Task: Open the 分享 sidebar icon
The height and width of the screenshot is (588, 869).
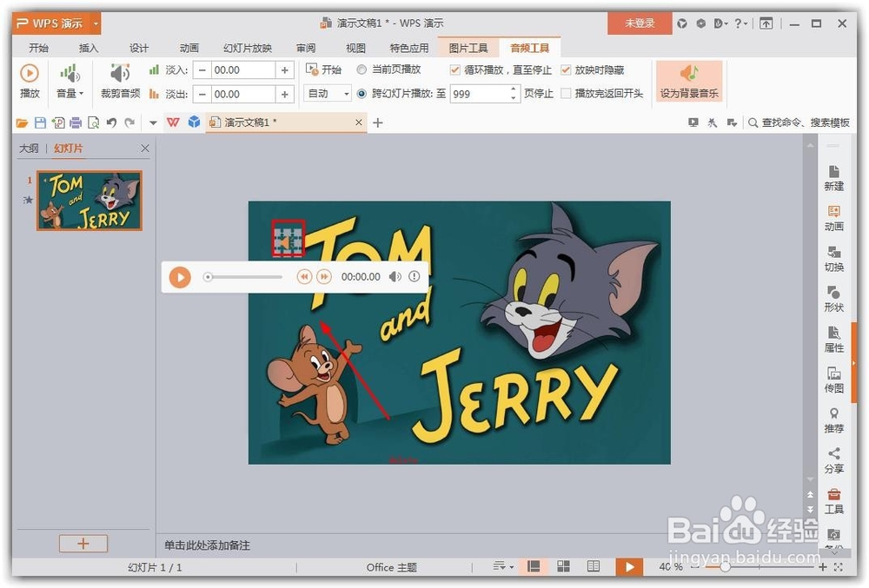Action: coord(833,461)
